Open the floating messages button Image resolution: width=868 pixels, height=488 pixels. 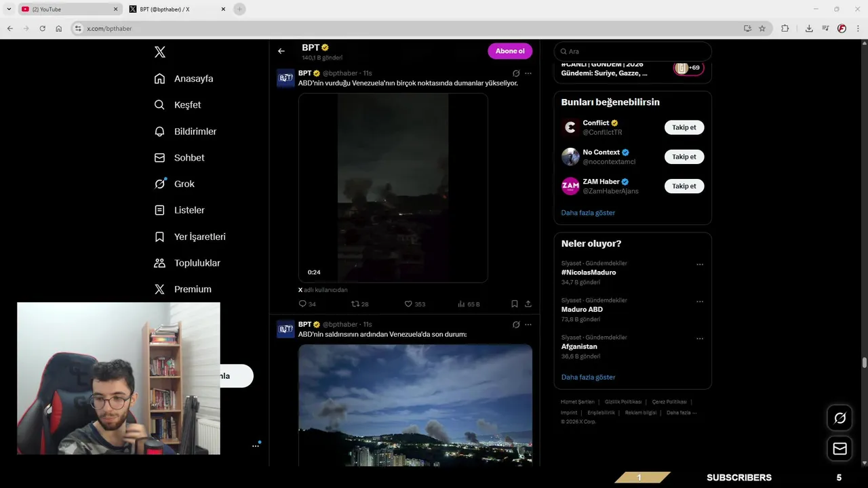click(x=840, y=449)
